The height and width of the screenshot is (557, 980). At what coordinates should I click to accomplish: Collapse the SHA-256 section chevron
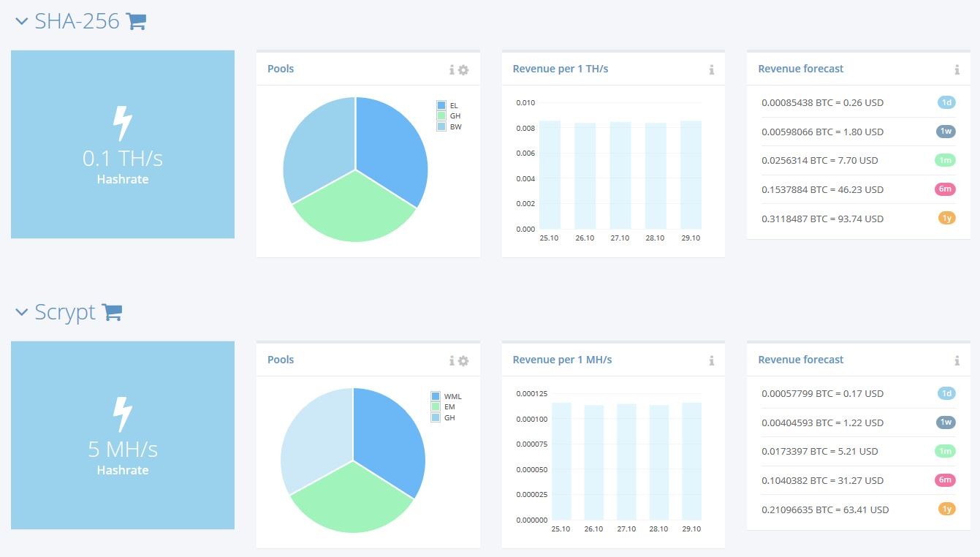(x=21, y=22)
